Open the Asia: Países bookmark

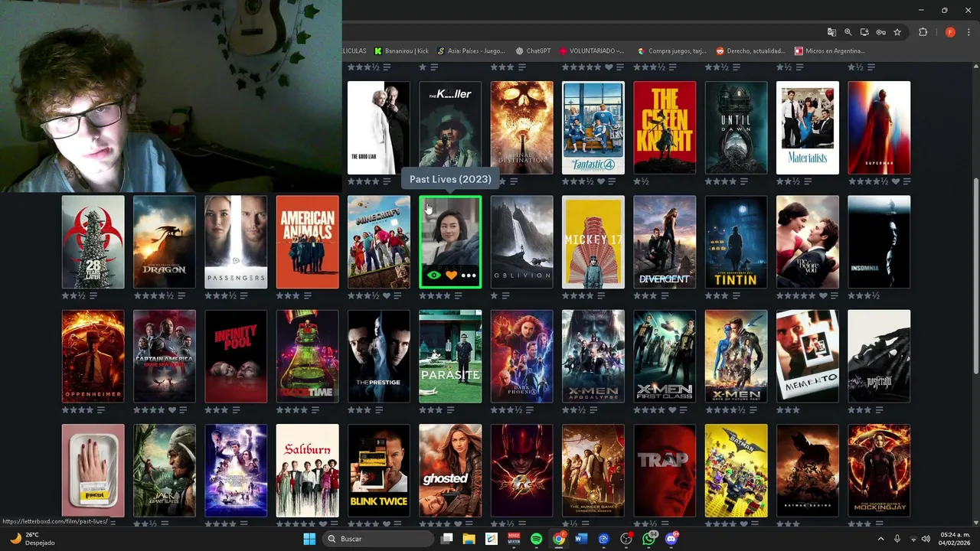click(471, 51)
